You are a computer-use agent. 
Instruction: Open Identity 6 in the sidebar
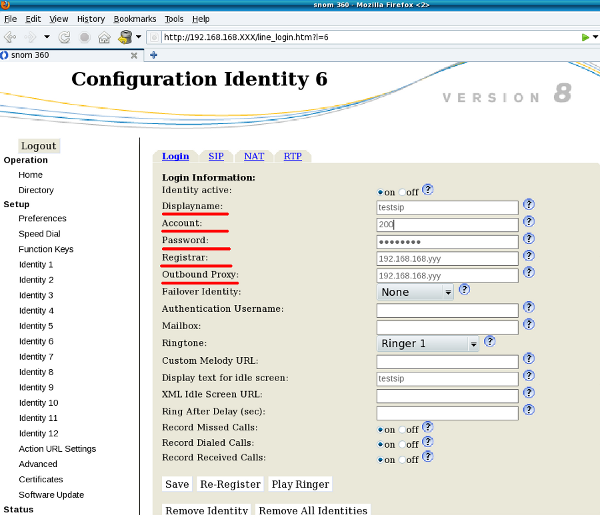point(36,341)
